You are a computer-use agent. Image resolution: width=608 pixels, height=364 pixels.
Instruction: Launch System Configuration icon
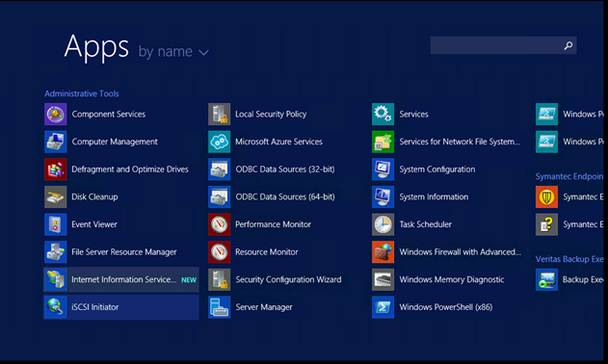383,169
